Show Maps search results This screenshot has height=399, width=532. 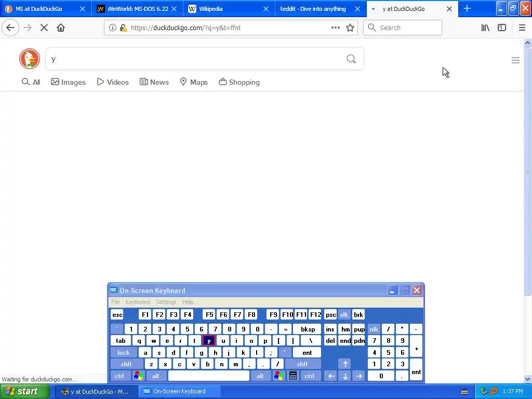(194, 82)
